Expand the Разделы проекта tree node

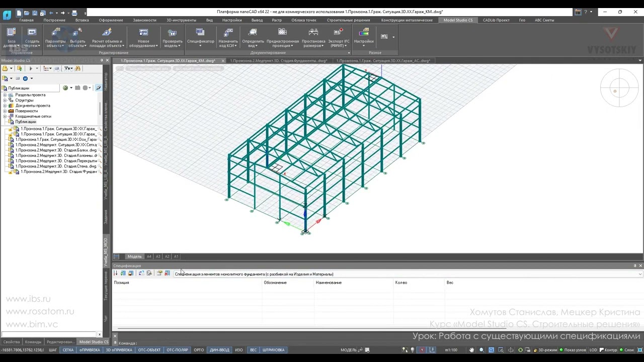[x=5, y=95]
